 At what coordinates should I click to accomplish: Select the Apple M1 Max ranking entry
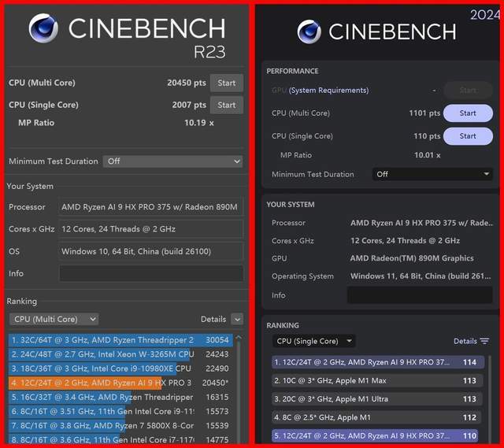tap(376, 380)
